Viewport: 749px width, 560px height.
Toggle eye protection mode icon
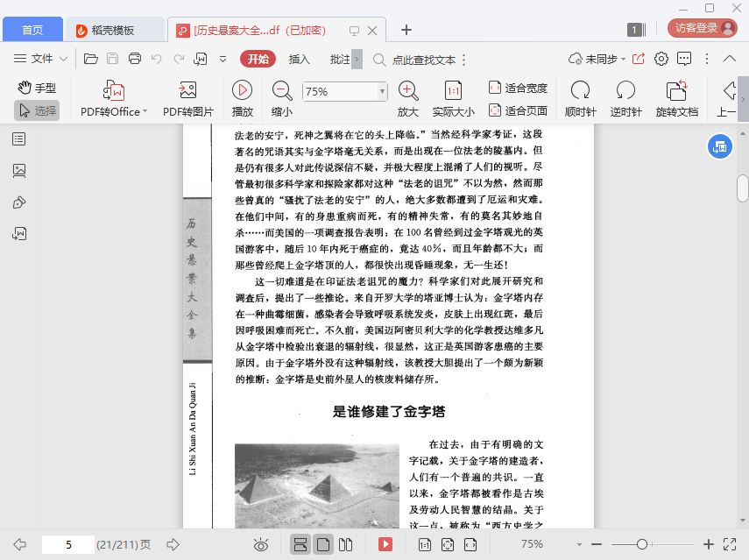(x=260, y=544)
